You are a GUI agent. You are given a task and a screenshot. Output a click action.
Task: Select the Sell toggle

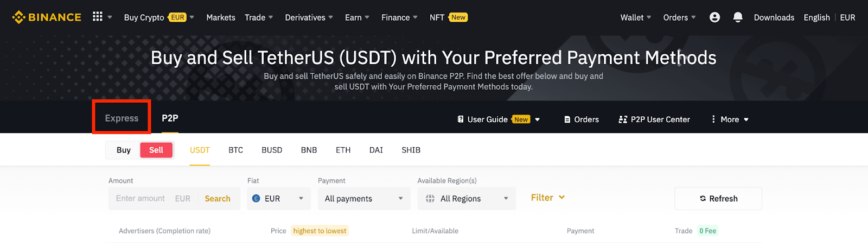(x=156, y=150)
